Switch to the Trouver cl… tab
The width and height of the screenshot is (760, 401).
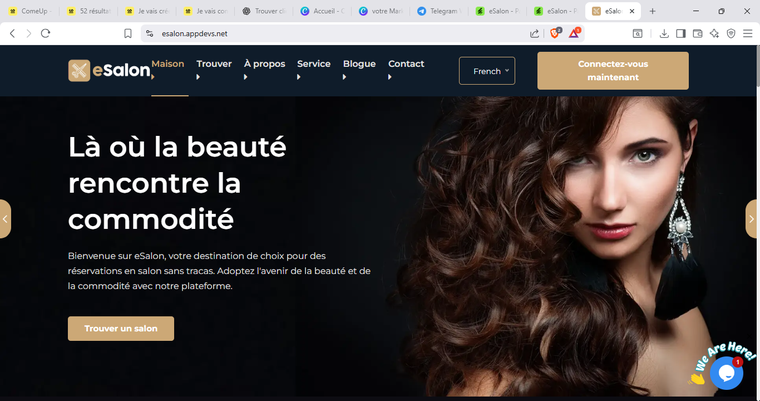tap(264, 11)
